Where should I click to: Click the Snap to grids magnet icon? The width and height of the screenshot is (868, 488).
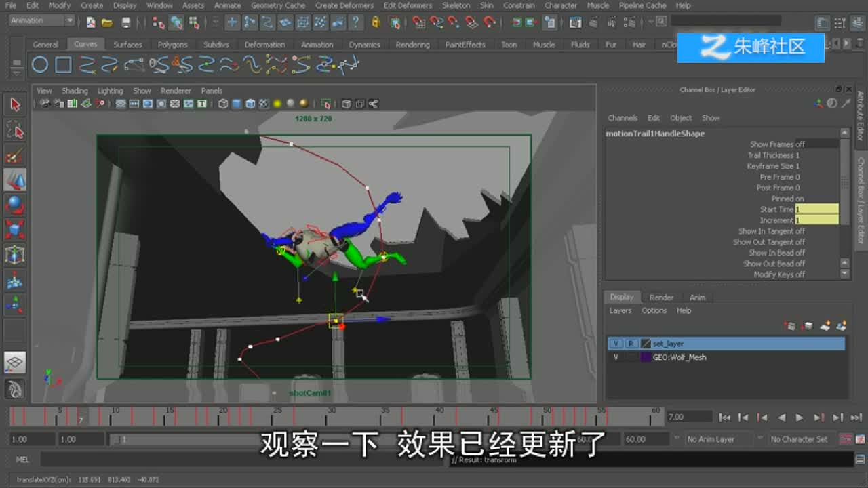point(419,22)
